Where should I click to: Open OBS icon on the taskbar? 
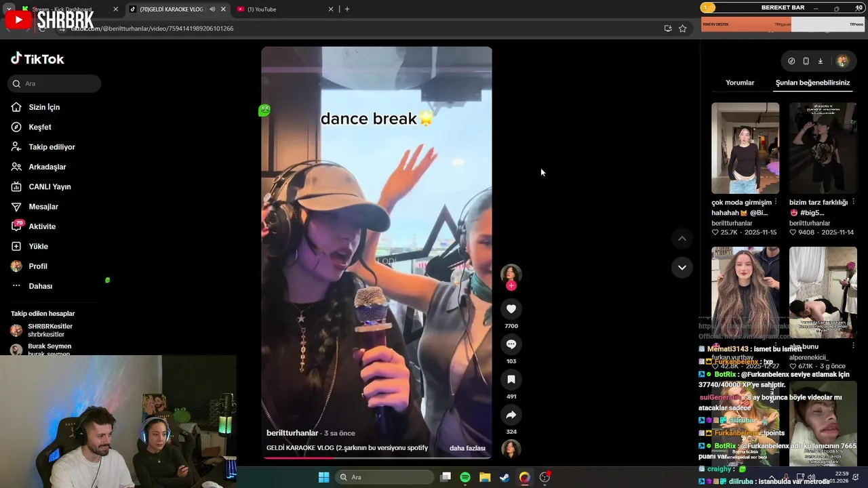[x=545, y=477]
